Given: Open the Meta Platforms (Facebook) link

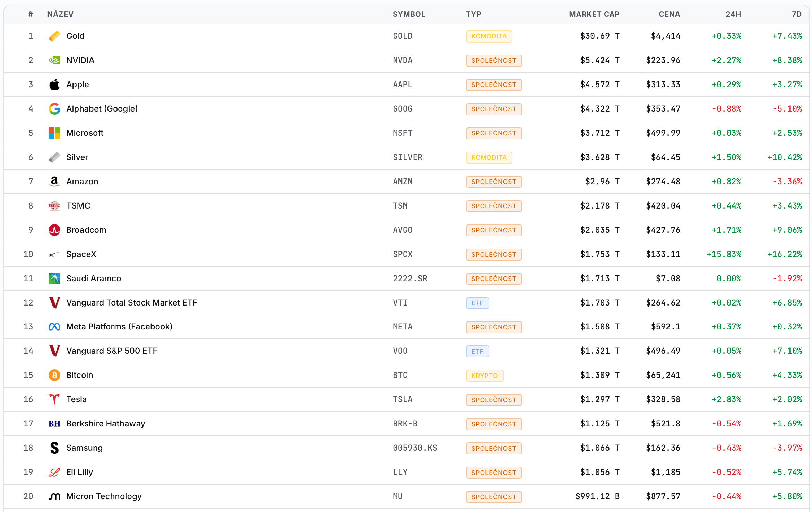Looking at the screenshot, I should tap(119, 327).
